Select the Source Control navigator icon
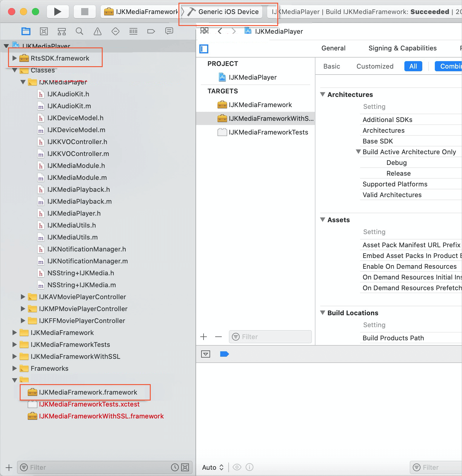The image size is (462, 476). (x=44, y=31)
